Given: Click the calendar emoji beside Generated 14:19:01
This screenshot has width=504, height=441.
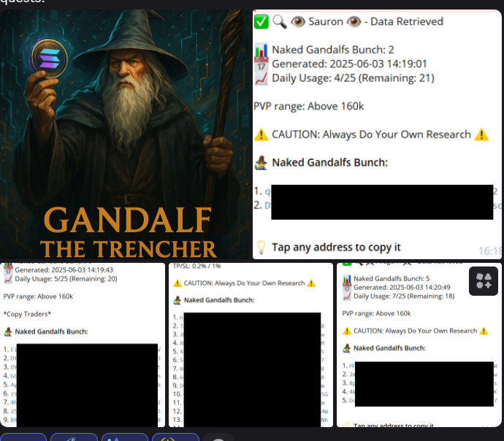Looking at the screenshot, I should [x=261, y=64].
